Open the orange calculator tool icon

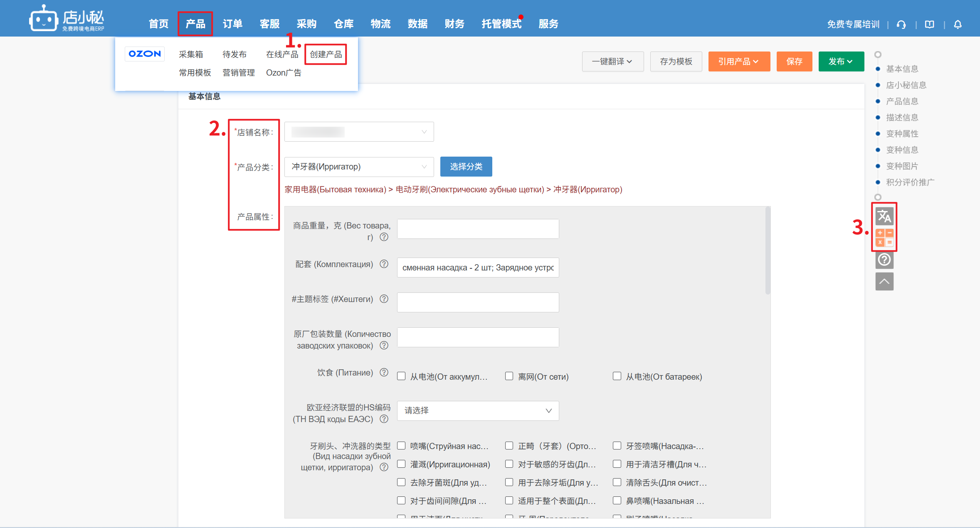click(884, 238)
